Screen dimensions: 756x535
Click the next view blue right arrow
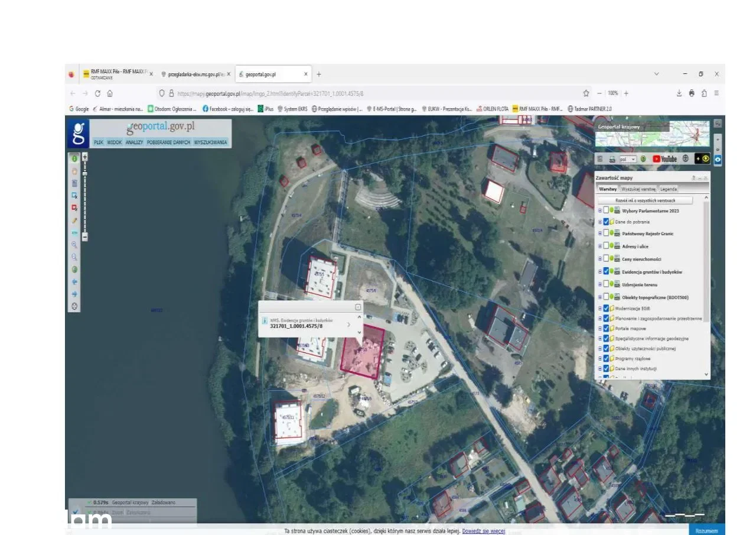point(74,294)
